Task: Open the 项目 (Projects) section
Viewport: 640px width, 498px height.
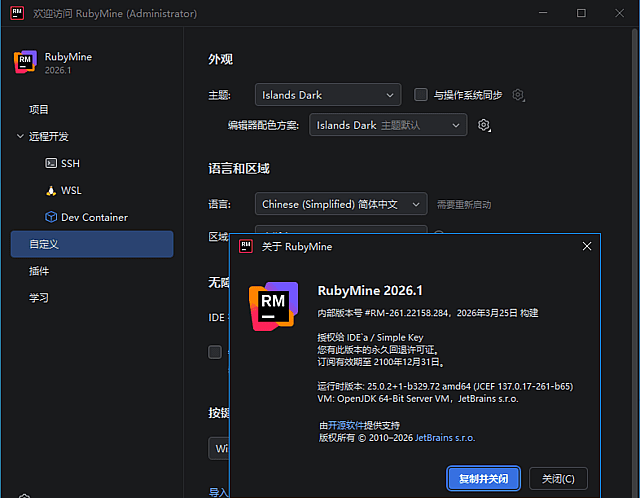Action: click(x=39, y=109)
